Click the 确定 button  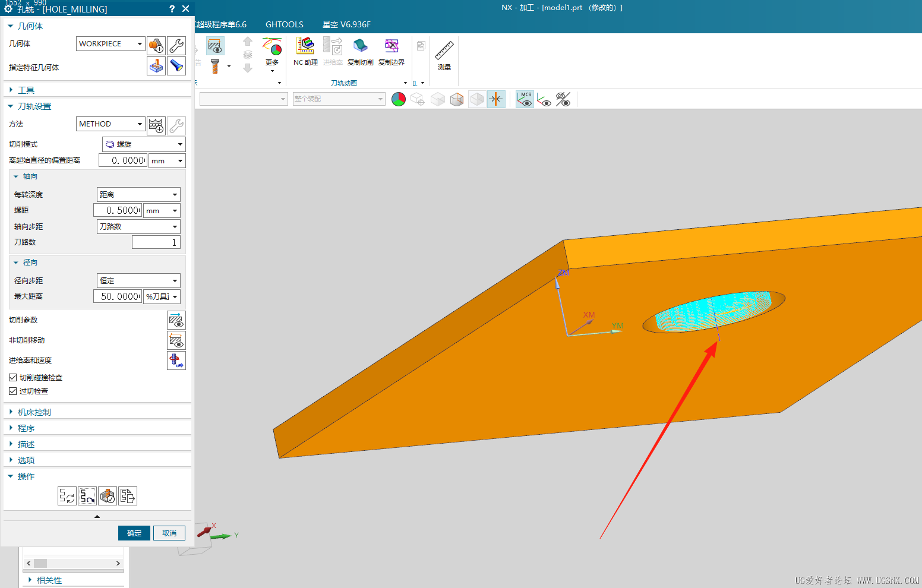pyautogui.click(x=134, y=533)
